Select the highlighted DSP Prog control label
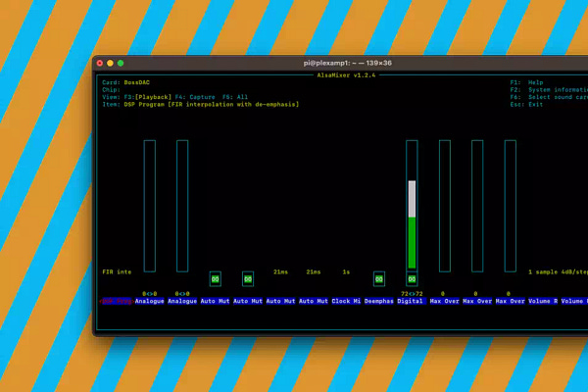Screen dimensions: 588x392 coord(117,301)
